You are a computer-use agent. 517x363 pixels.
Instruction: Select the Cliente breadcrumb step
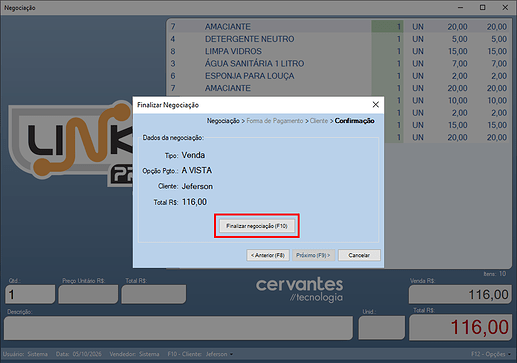(319, 121)
